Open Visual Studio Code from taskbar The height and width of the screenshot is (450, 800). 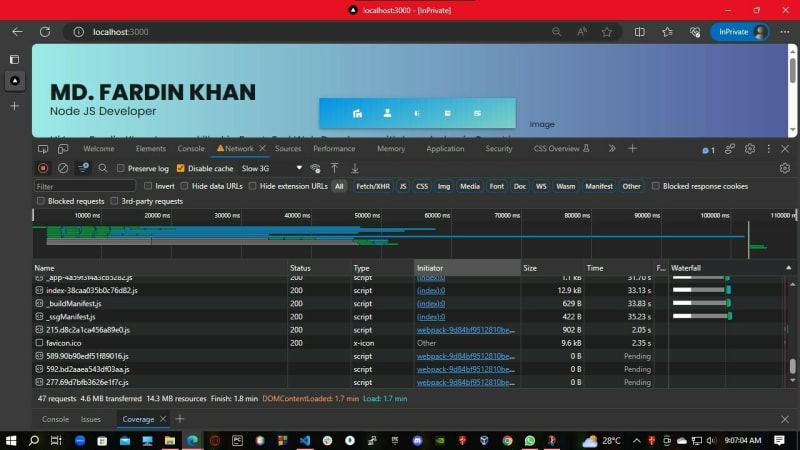[x=305, y=440]
